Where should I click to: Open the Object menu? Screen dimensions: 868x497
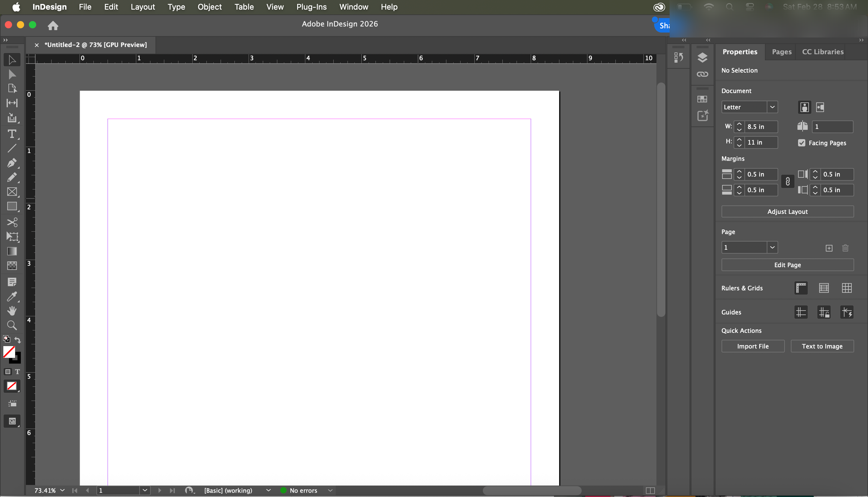click(209, 7)
